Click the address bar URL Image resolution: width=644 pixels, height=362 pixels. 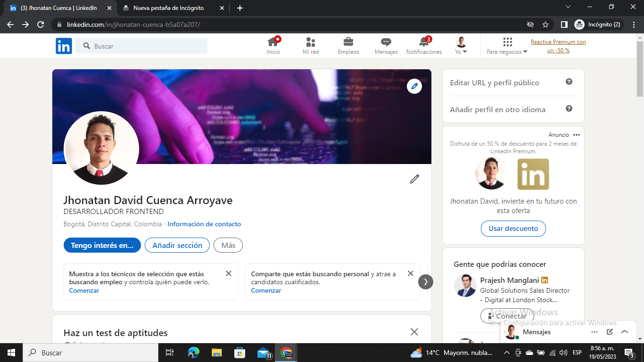point(133,25)
